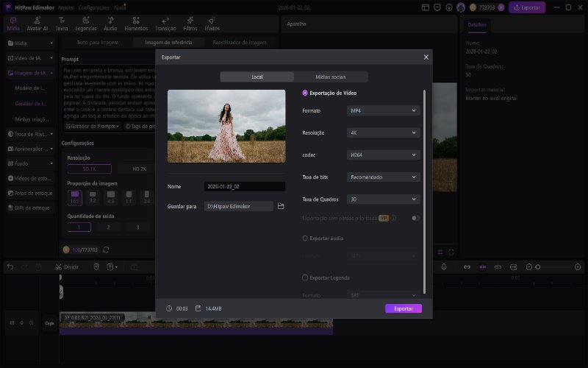This screenshot has width=588, height=368.
Task: Select the Transição tool icon
Action: pyautogui.click(x=165, y=23)
